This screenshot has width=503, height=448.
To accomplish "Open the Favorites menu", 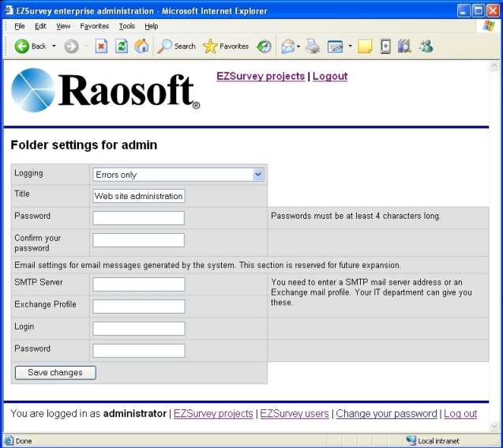I will coord(94,26).
